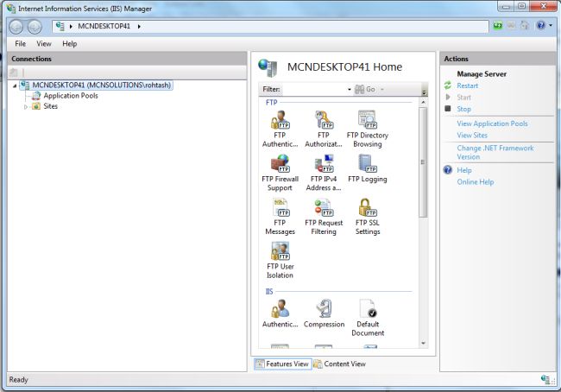Click the Forward navigation button
Image resolution: width=561 pixels, height=392 pixels.
pos(35,27)
